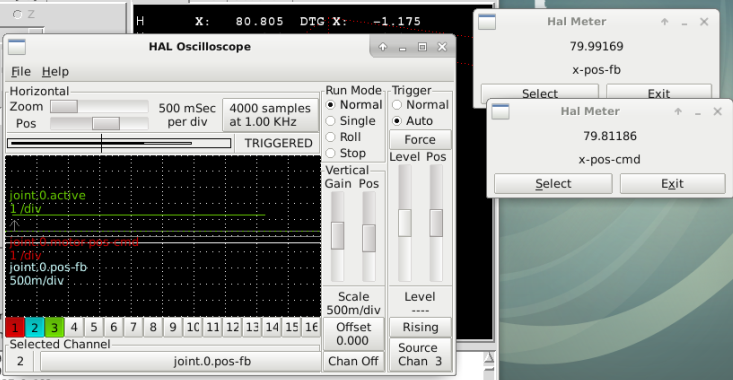Open the File menu in HAL Oscilloscope
Image resolution: width=733 pixels, height=380 pixels.
21,72
